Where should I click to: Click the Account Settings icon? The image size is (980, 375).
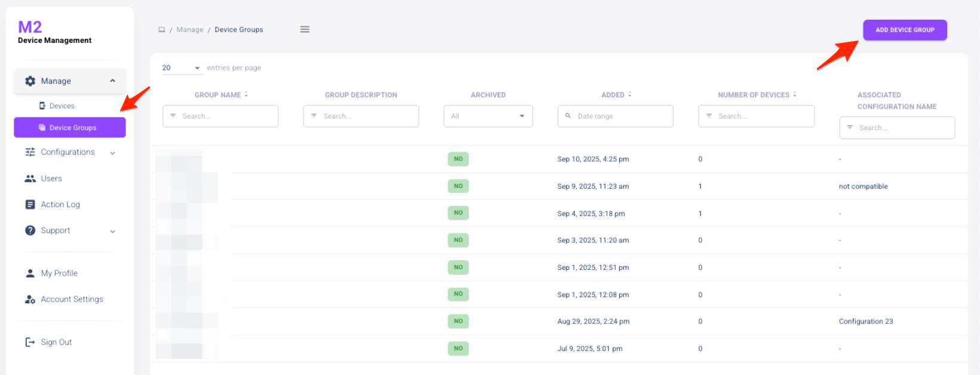point(30,299)
